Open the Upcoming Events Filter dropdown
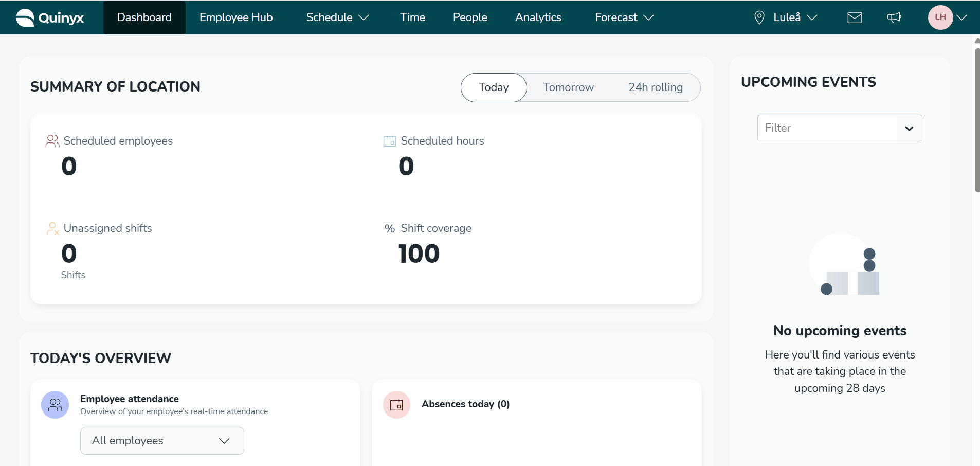The height and width of the screenshot is (466, 980). point(839,128)
